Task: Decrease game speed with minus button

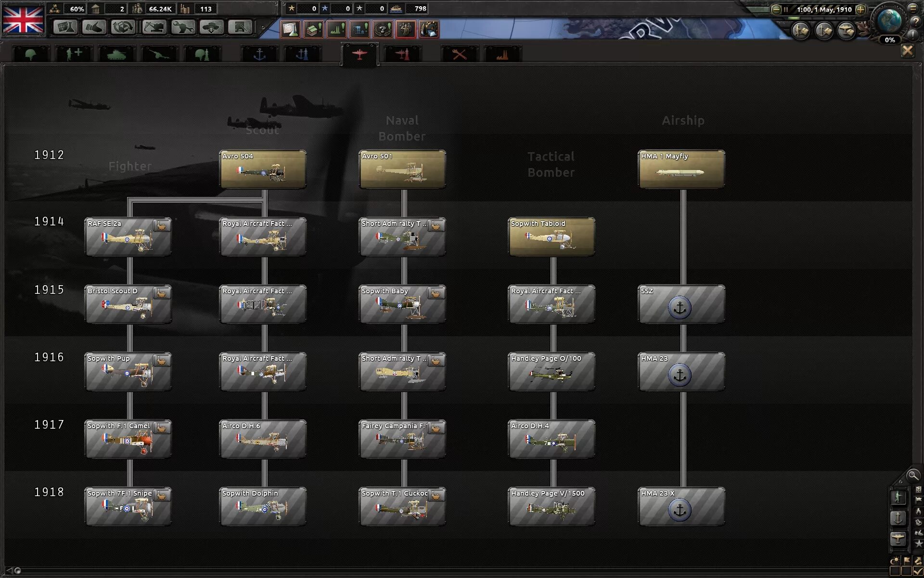Action: click(x=776, y=9)
